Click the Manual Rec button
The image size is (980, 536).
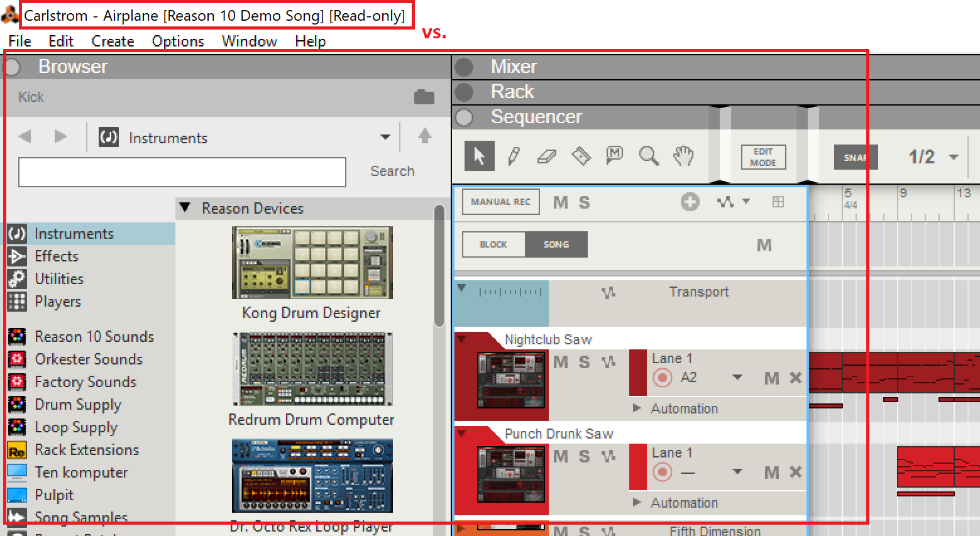(501, 202)
